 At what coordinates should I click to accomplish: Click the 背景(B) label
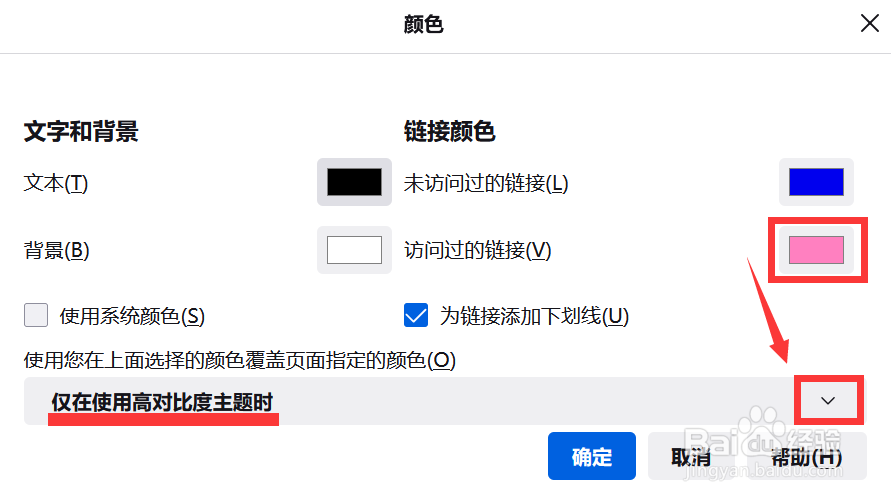coord(56,250)
